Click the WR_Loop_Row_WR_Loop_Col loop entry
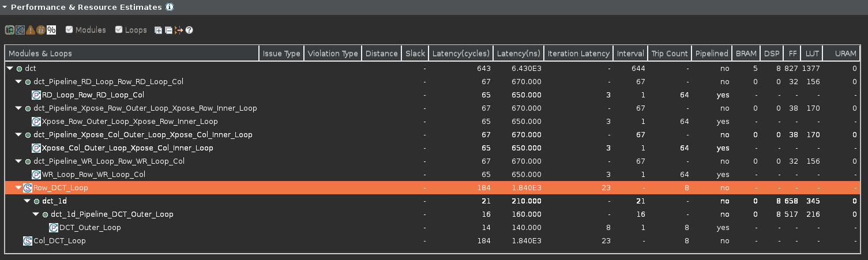868x260 pixels. (93, 175)
